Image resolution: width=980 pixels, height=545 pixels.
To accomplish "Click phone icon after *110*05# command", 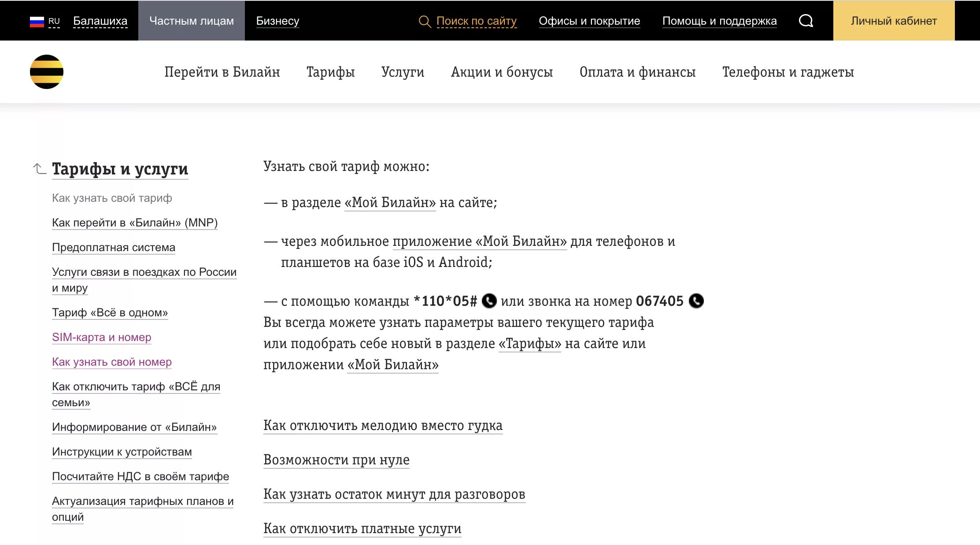I will 489,301.
